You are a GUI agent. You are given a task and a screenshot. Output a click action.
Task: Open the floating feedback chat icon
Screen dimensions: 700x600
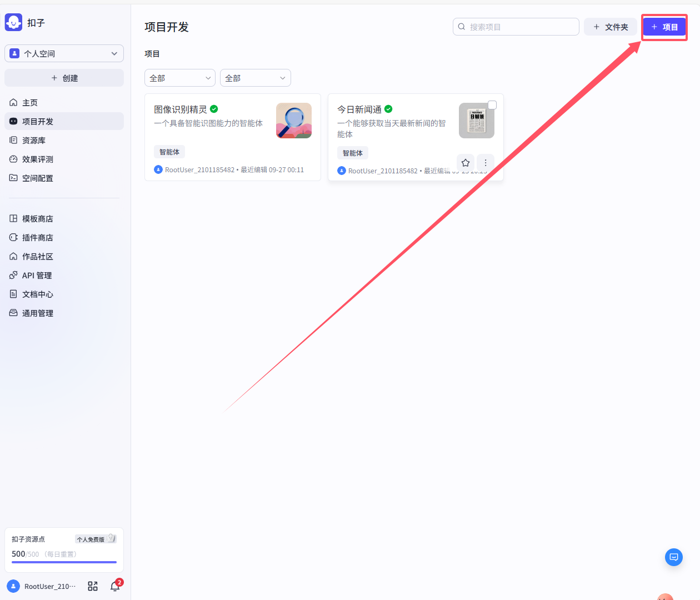(x=674, y=557)
